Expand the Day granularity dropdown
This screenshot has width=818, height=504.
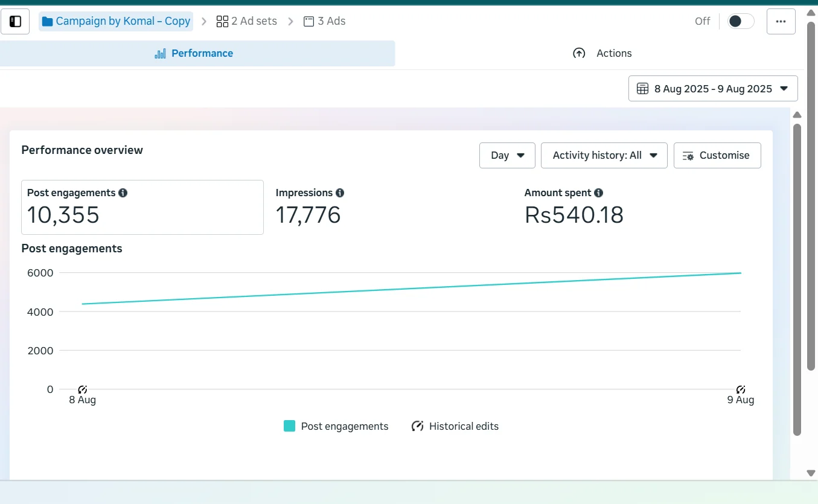pyautogui.click(x=507, y=155)
